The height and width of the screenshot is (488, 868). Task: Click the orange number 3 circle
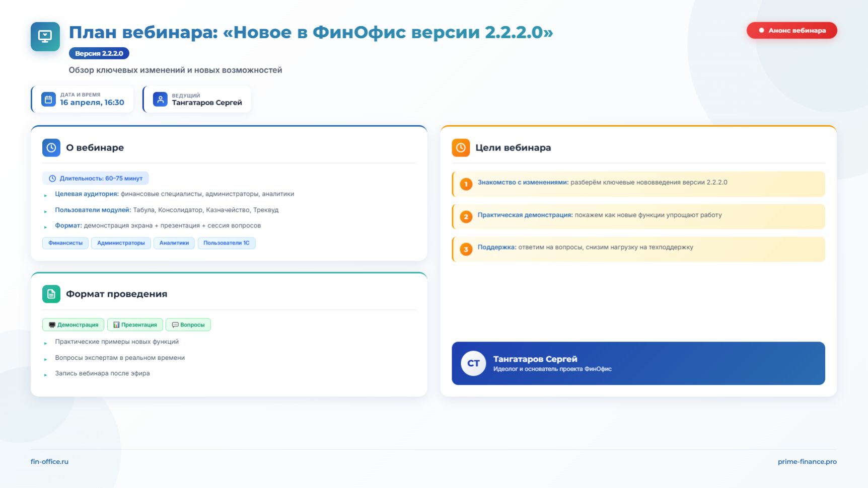[466, 249]
